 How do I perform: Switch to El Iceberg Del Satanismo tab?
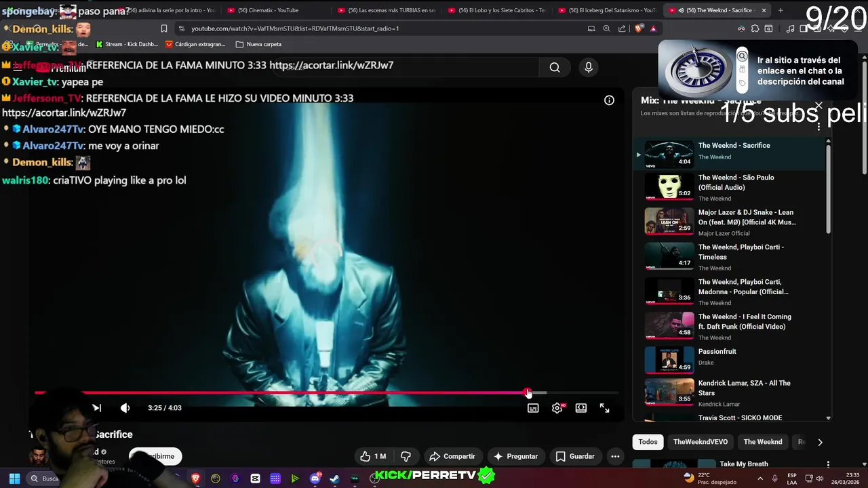608,10
